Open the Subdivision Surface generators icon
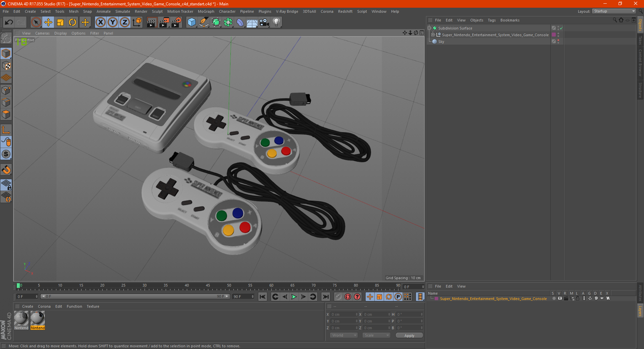The image size is (644, 349). click(216, 22)
